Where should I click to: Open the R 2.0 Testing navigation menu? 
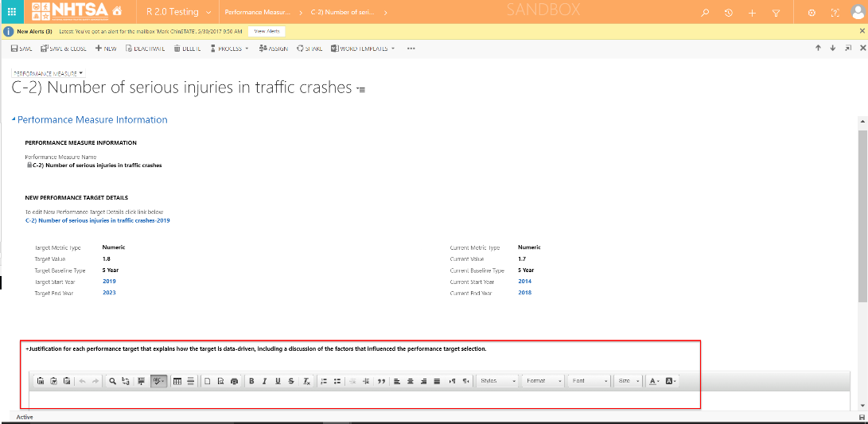pos(179,13)
